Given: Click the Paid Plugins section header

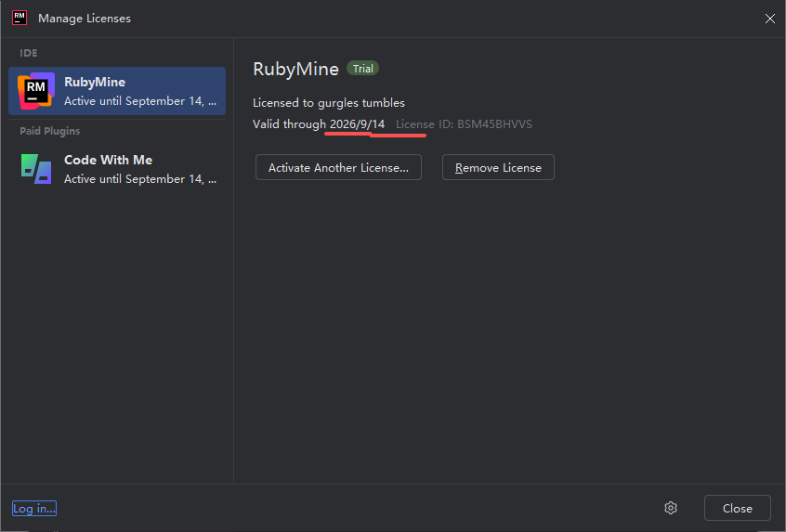Looking at the screenshot, I should pyautogui.click(x=50, y=131).
